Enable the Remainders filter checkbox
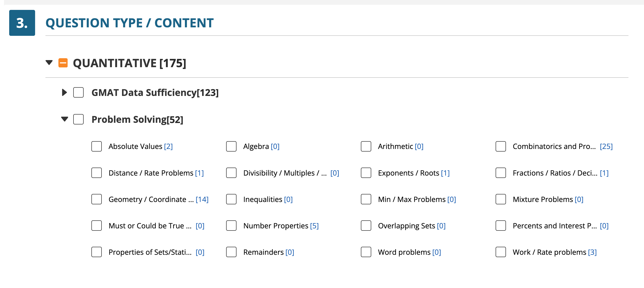The image size is (644, 288). (231, 252)
